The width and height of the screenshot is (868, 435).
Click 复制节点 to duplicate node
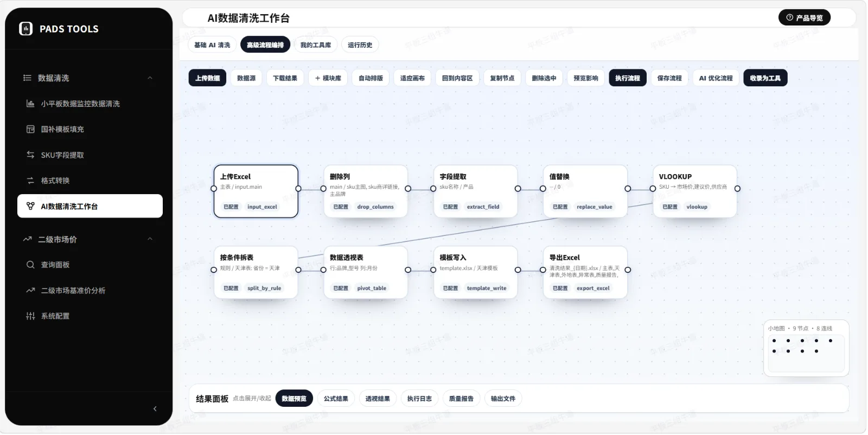coord(502,78)
